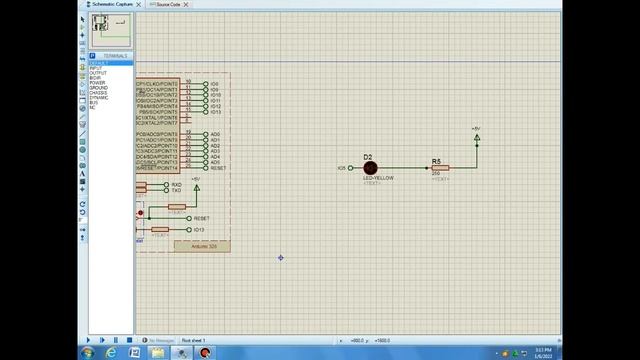
Task: Open Pick Devices with the P button
Action: click(x=92, y=56)
